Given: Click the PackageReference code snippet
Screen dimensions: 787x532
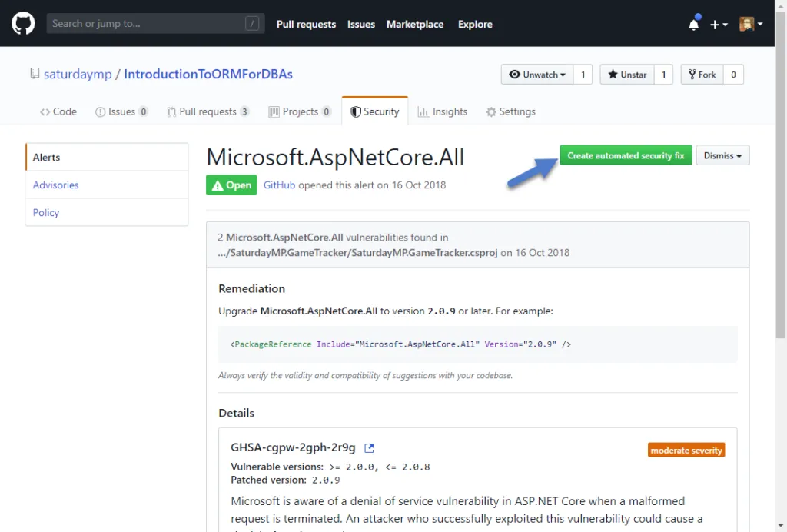Looking at the screenshot, I should (478, 344).
